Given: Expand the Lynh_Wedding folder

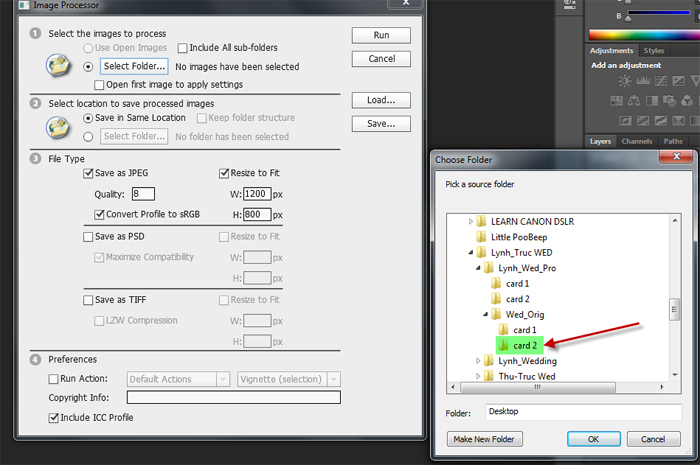Looking at the screenshot, I should (x=478, y=361).
